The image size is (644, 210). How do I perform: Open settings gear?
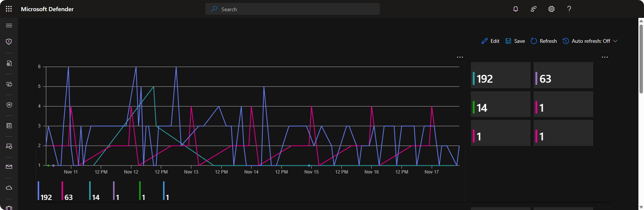[x=551, y=9]
